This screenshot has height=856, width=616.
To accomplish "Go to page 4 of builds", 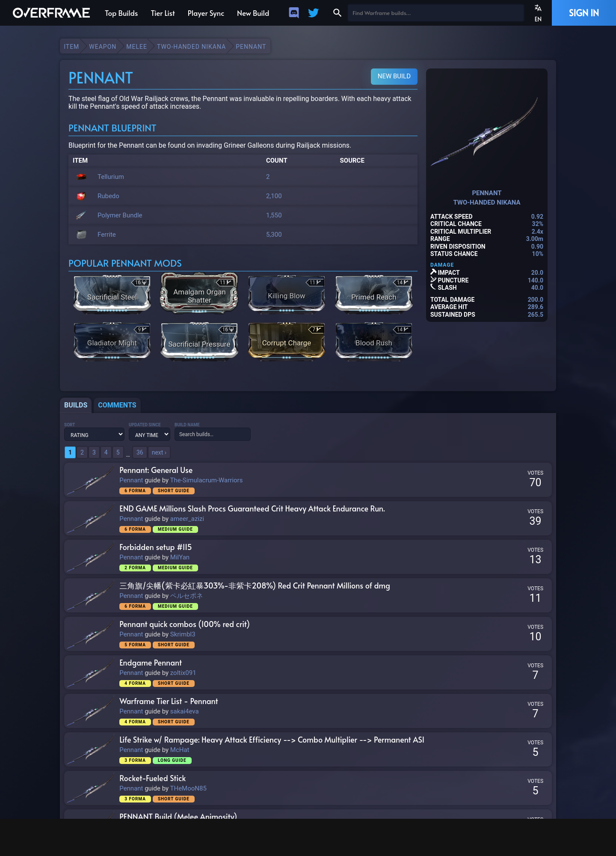I will (x=106, y=452).
